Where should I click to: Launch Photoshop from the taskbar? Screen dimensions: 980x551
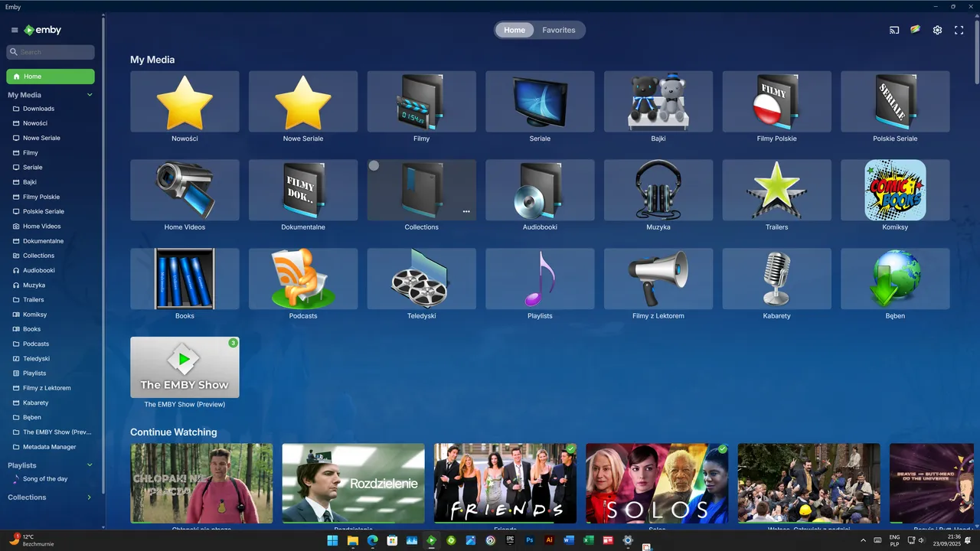pyautogui.click(x=529, y=540)
